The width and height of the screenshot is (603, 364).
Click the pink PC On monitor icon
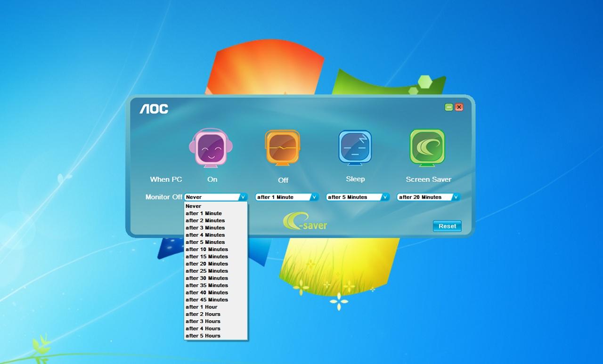coord(211,148)
